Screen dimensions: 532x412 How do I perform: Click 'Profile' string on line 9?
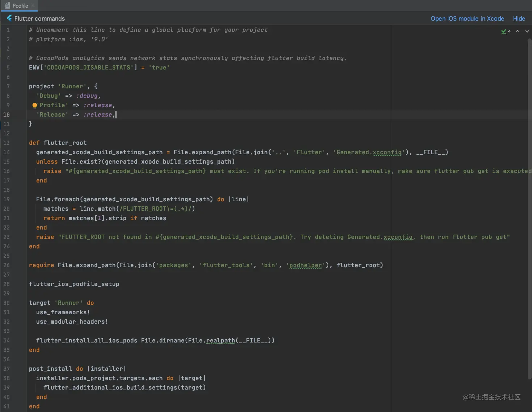tap(52, 105)
